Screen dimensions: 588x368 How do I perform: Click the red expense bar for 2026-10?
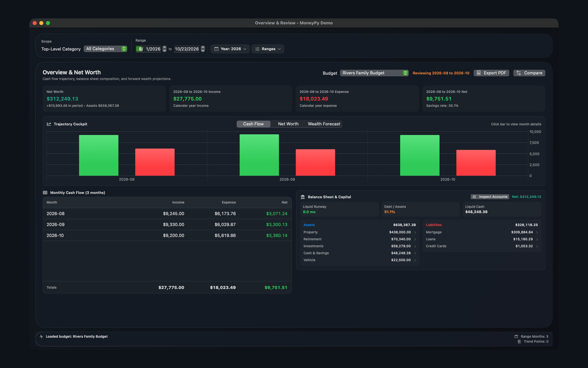[x=476, y=163]
